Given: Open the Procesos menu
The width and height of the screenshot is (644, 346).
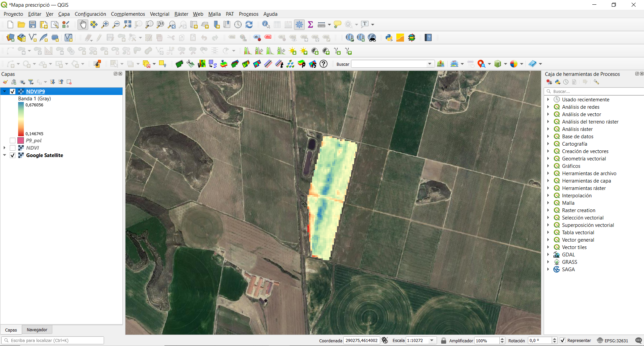Looking at the screenshot, I should point(249,14).
